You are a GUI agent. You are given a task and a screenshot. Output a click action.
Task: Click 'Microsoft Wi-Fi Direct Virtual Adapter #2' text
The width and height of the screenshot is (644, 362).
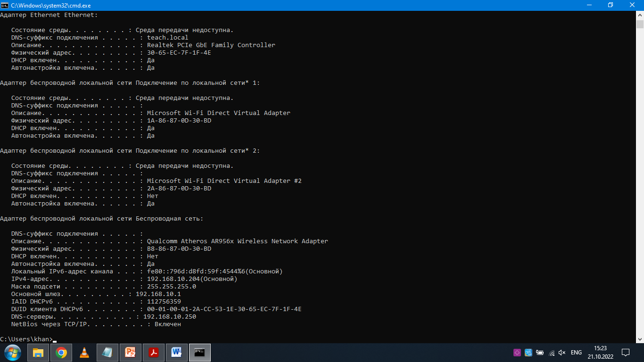[224, 181]
